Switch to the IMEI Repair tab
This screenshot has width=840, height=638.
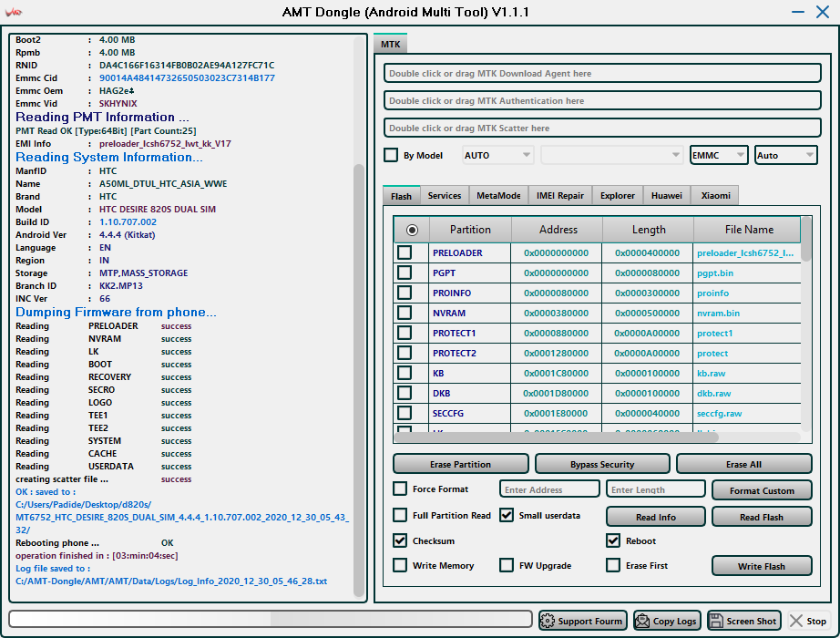[559, 196]
